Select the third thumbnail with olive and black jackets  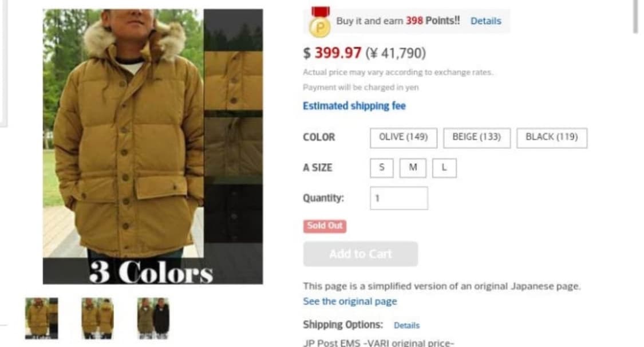point(153,318)
